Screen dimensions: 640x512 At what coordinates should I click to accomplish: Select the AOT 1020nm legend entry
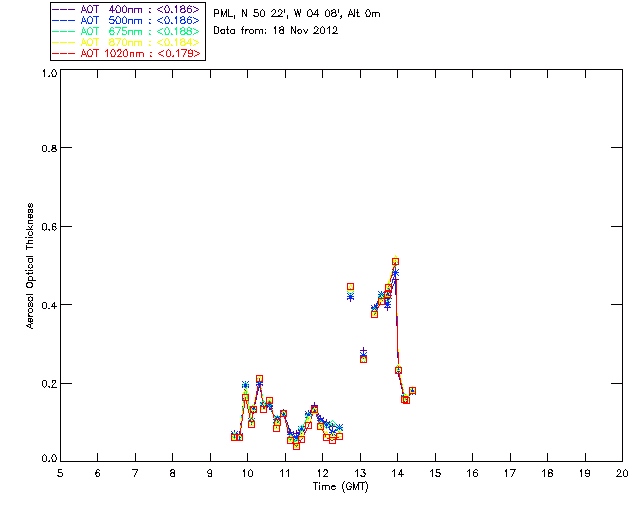126,53
